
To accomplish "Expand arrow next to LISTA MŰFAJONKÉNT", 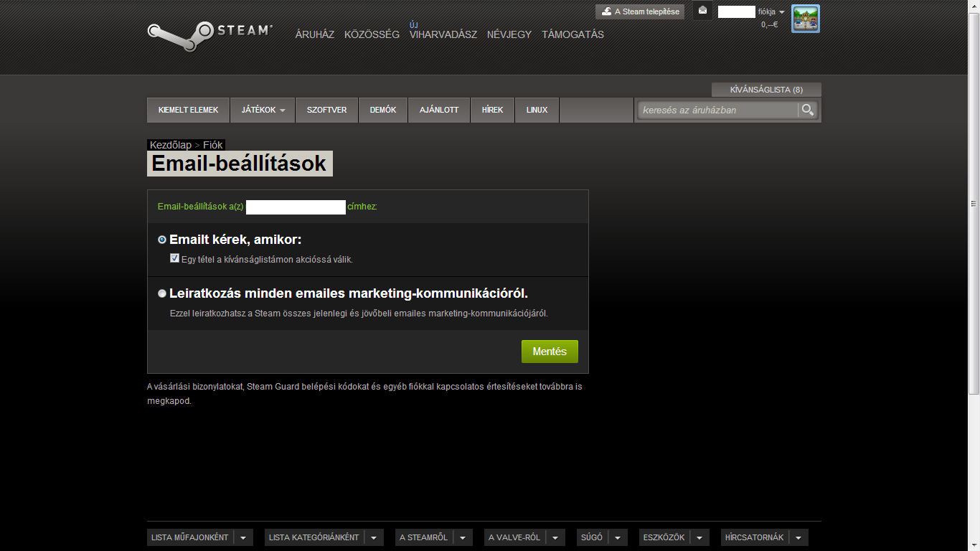I will [243, 537].
